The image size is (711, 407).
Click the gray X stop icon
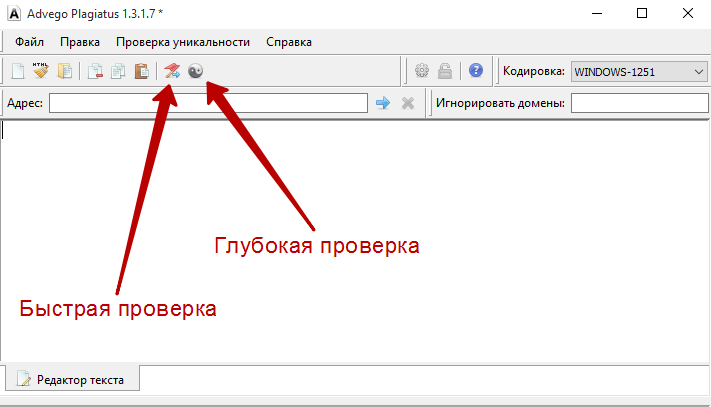[x=408, y=103]
